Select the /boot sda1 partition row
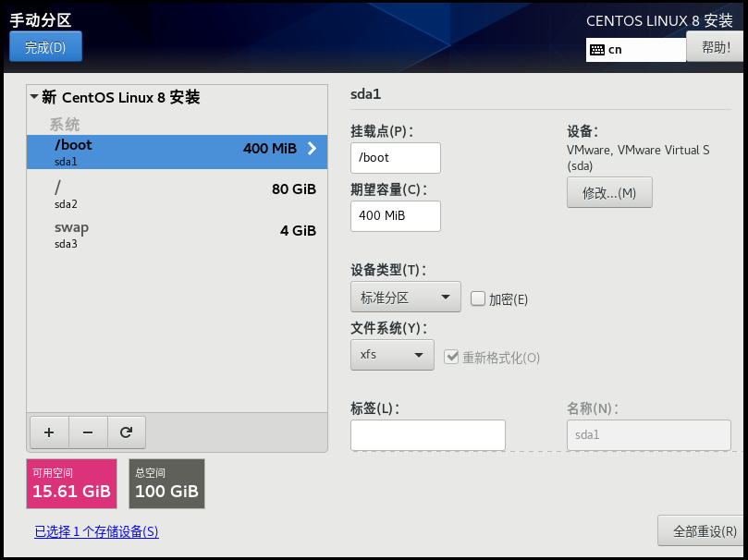748x560 pixels. 177,152
